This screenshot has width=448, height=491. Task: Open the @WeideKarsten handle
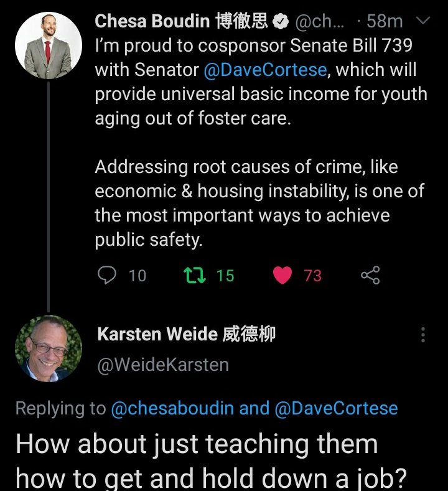163,365
